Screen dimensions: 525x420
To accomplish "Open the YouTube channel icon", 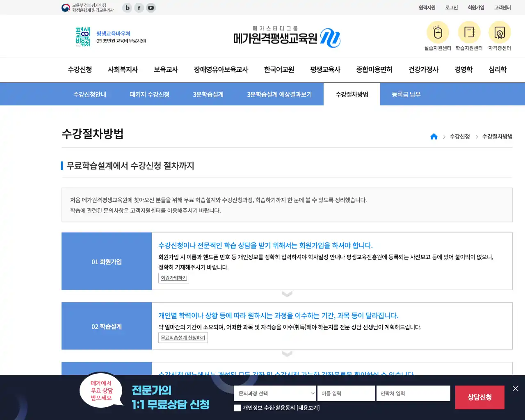I will tap(151, 7).
